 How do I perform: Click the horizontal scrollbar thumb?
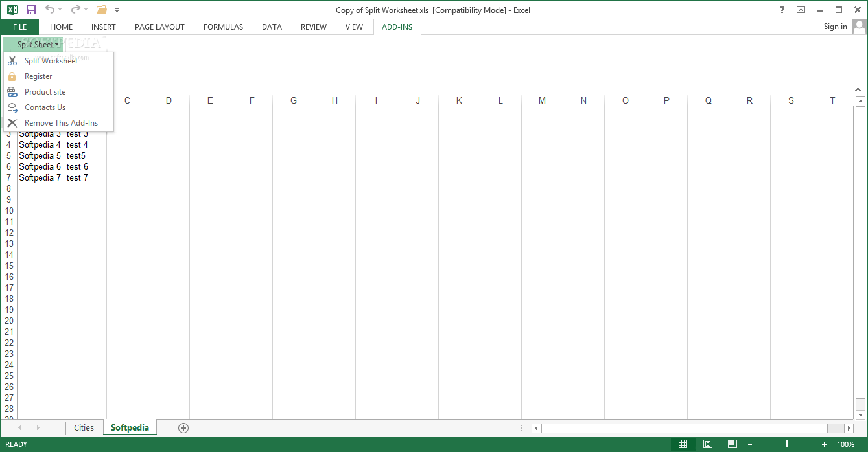click(685, 428)
